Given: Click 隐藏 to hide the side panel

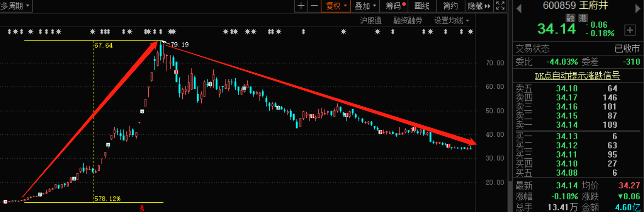Looking at the screenshot, I should pyautogui.click(x=479, y=6).
